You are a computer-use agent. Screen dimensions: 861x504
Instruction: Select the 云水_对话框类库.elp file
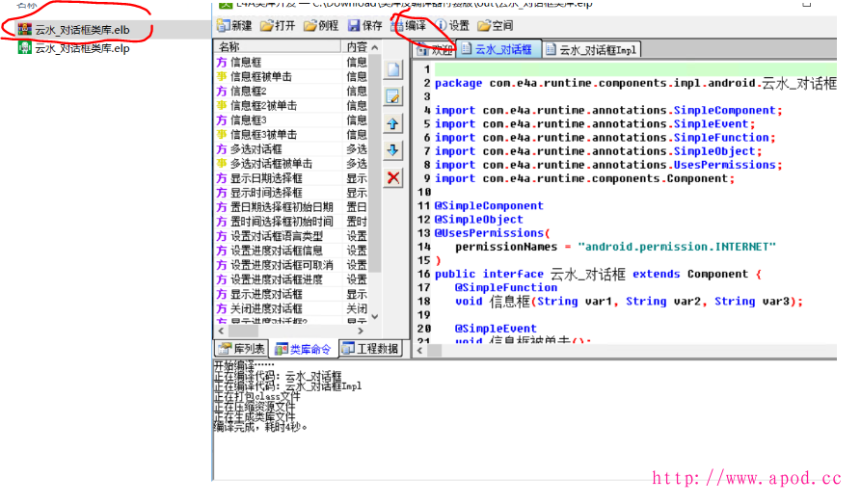(81, 48)
